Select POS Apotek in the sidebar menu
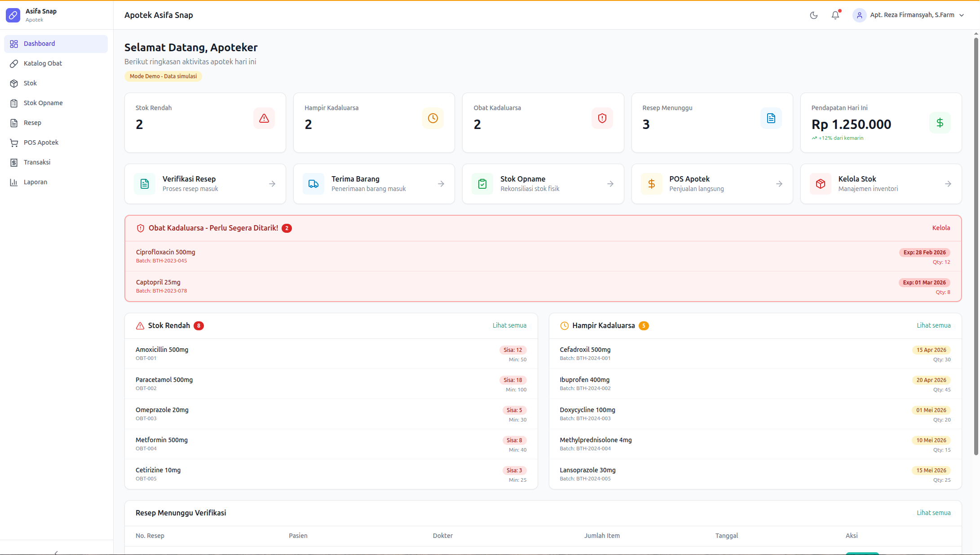Screen dimensions: 980x555 click(x=41, y=142)
